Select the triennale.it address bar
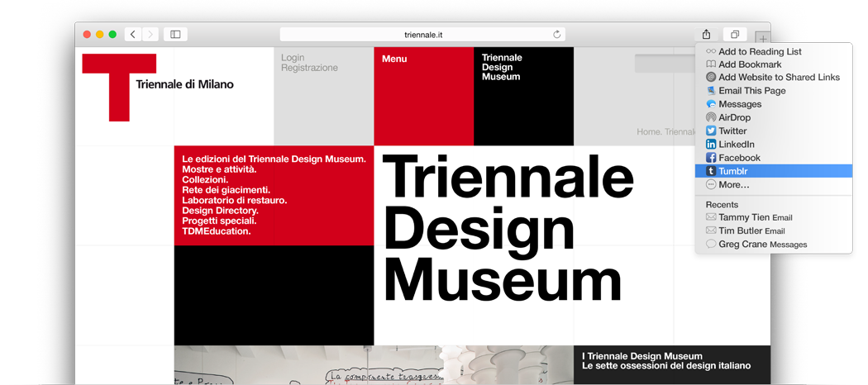 [x=422, y=35]
